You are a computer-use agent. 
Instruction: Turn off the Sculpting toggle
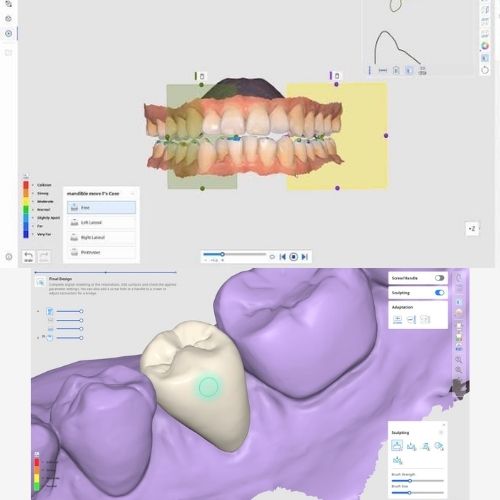point(439,293)
